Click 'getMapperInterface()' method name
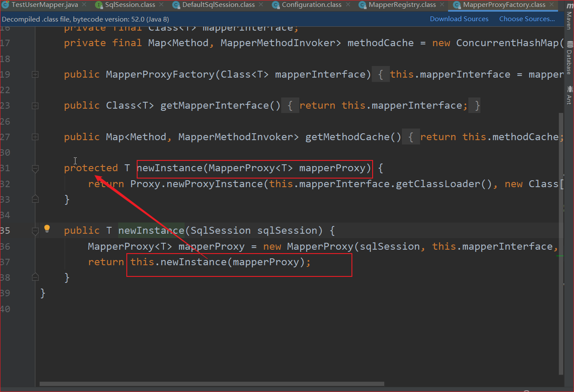 pyautogui.click(x=220, y=106)
